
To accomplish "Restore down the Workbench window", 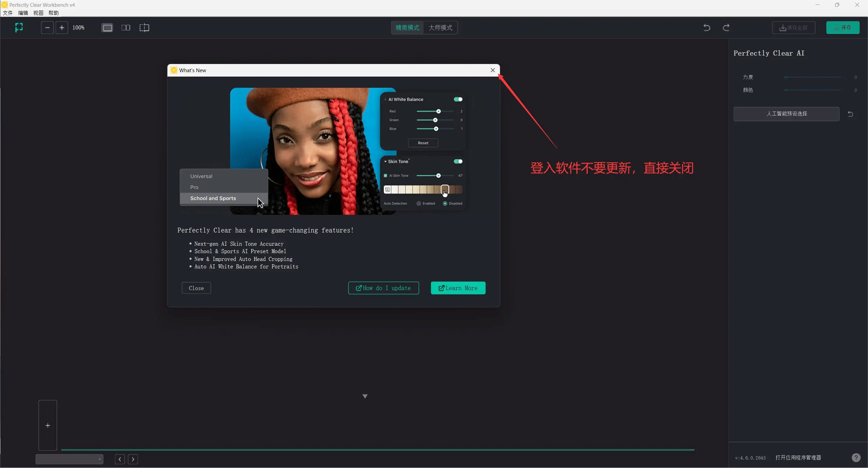I will pos(837,5).
